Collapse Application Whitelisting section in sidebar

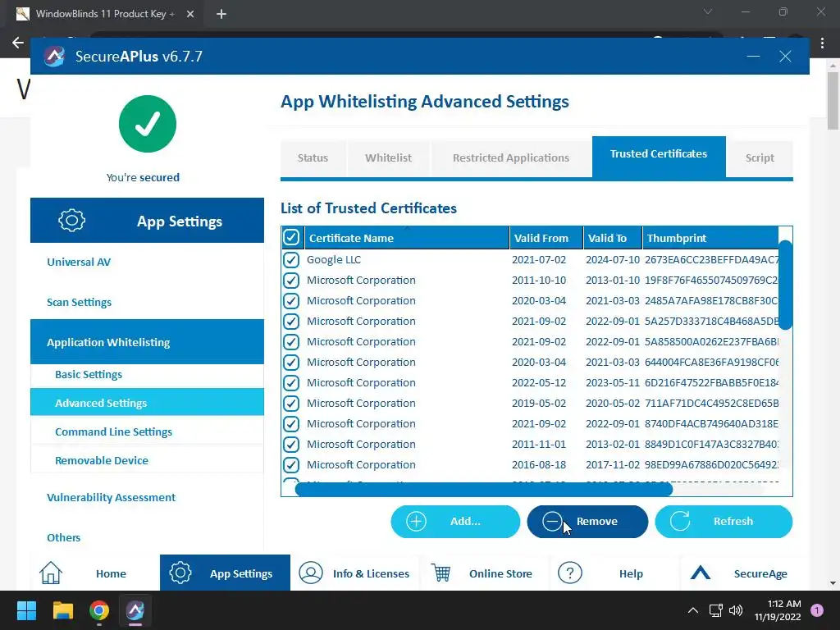[148, 342]
